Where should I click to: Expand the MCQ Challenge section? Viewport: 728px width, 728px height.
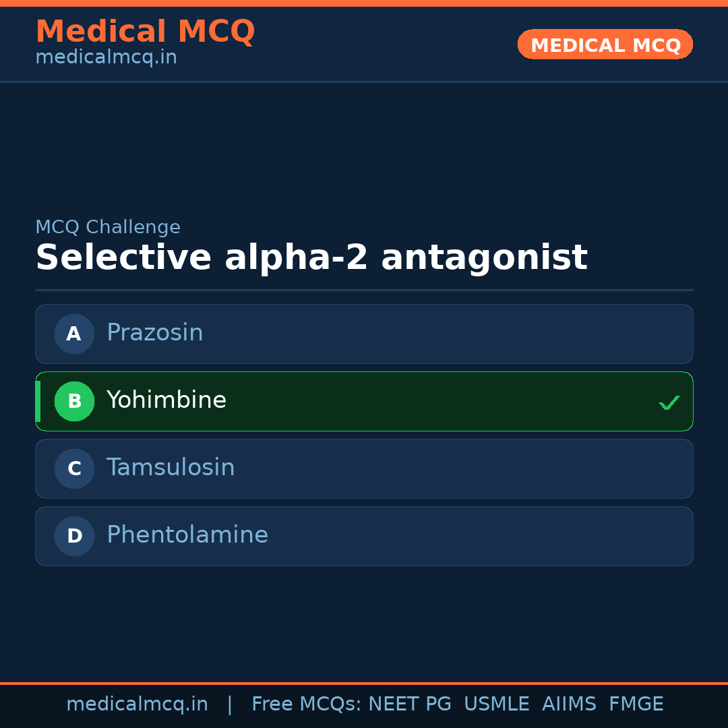pyautogui.click(x=108, y=227)
